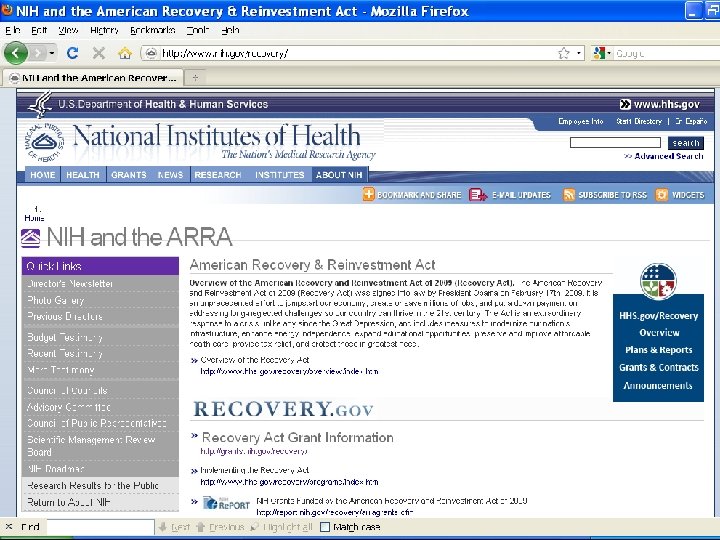Open the search engine selector dropdown arrow
Image resolution: width=720 pixels, height=540 pixels.
point(609,53)
